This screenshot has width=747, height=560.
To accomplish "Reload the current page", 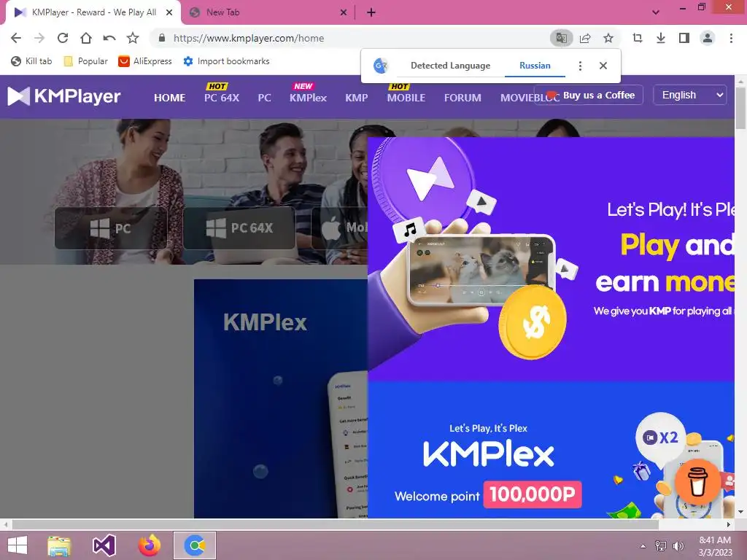I will tap(63, 38).
